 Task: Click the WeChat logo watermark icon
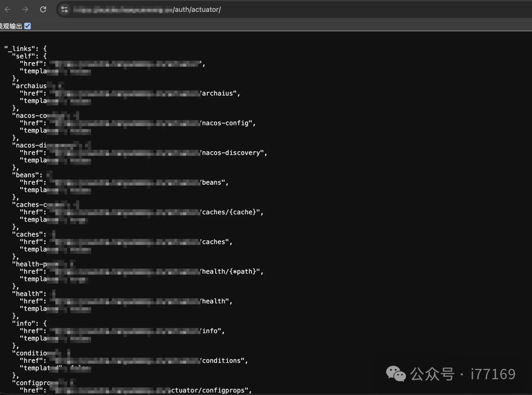pos(396,374)
